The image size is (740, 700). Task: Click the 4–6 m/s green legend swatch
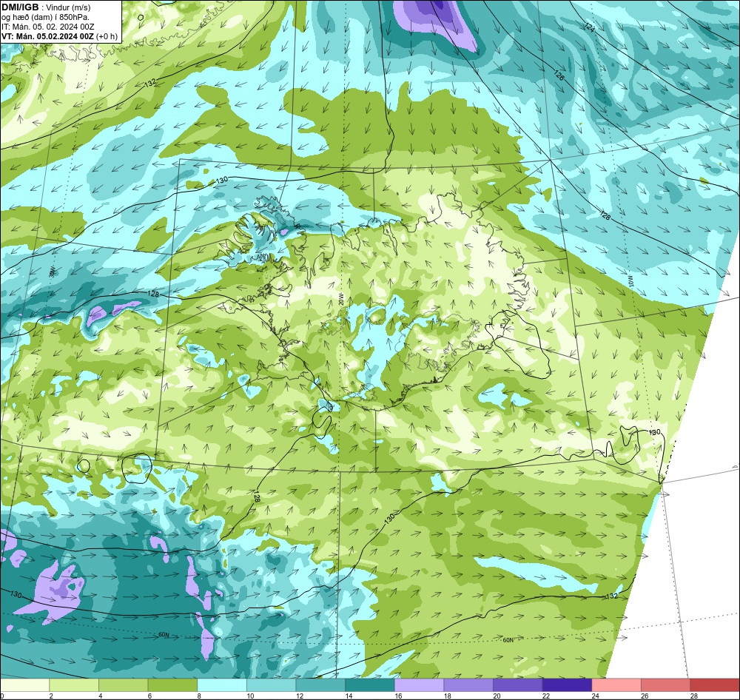tap(123, 685)
